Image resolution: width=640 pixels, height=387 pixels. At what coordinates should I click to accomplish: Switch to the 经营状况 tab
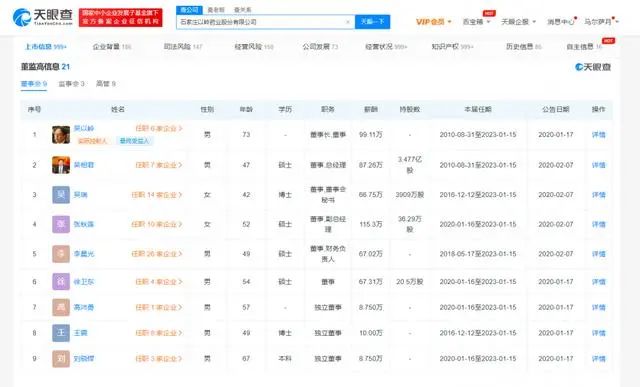click(x=386, y=47)
